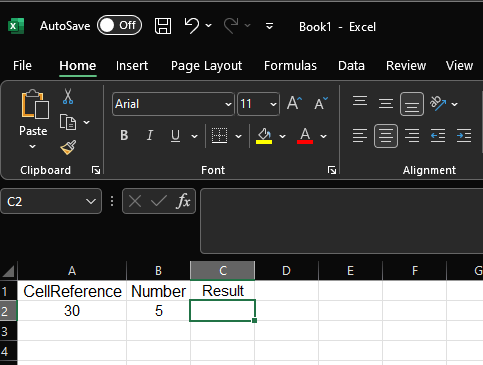Apply red font color
This screenshot has height=365, width=483.
tap(305, 136)
